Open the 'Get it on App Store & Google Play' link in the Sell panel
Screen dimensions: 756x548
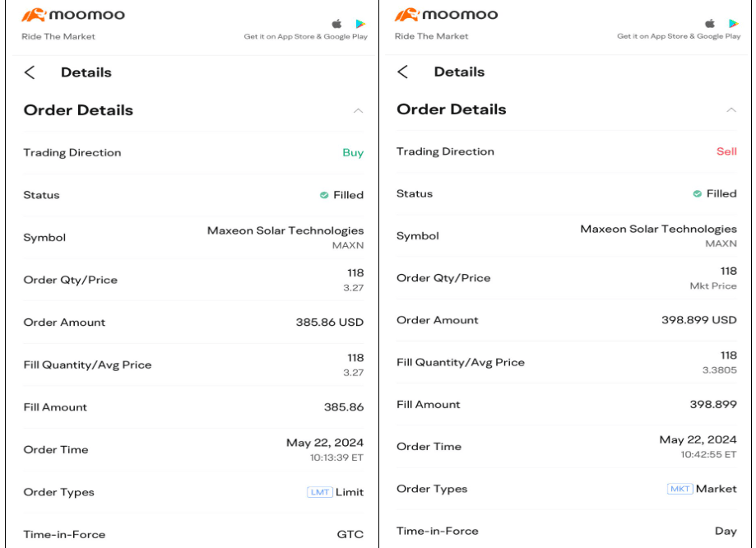click(x=679, y=37)
